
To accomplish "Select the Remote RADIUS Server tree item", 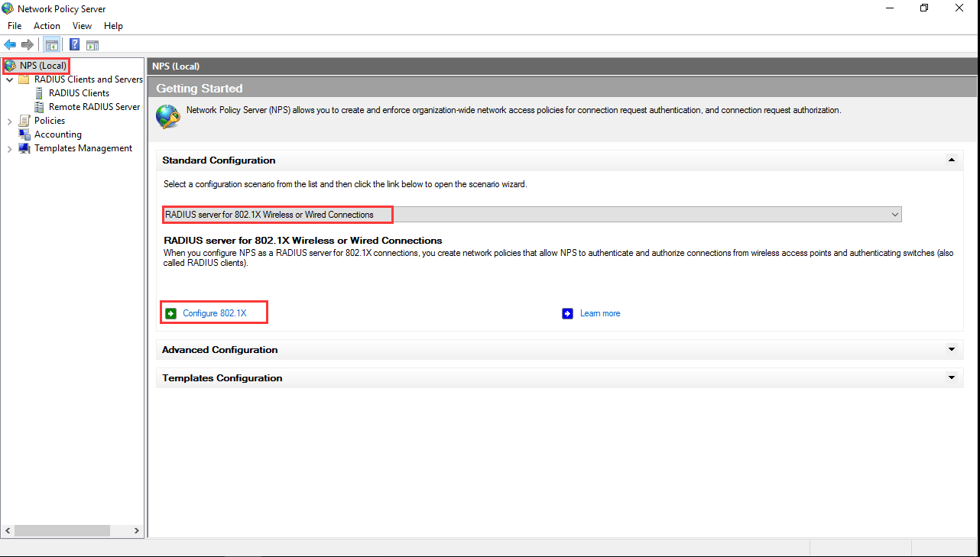I will pyautogui.click(x=95, y=107).
